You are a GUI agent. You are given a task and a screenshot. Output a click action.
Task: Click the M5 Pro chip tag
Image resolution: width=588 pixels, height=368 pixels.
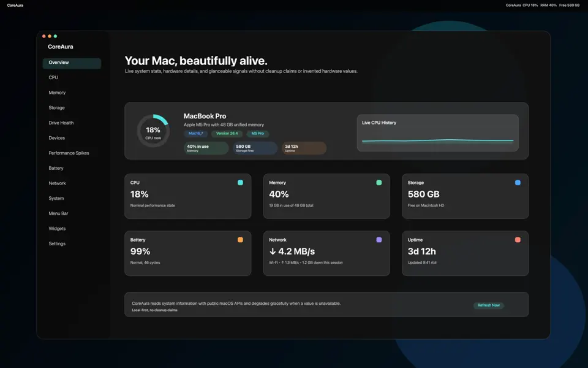pos(258,134)
